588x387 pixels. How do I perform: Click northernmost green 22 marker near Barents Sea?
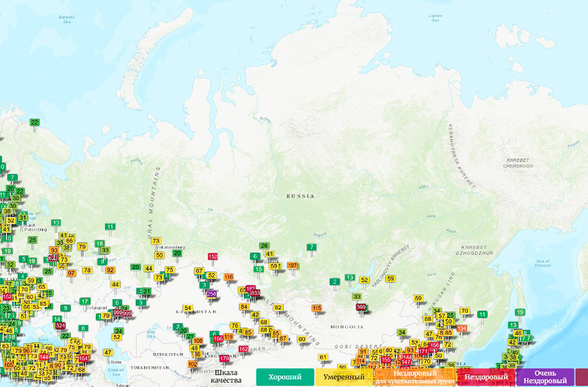35,123
